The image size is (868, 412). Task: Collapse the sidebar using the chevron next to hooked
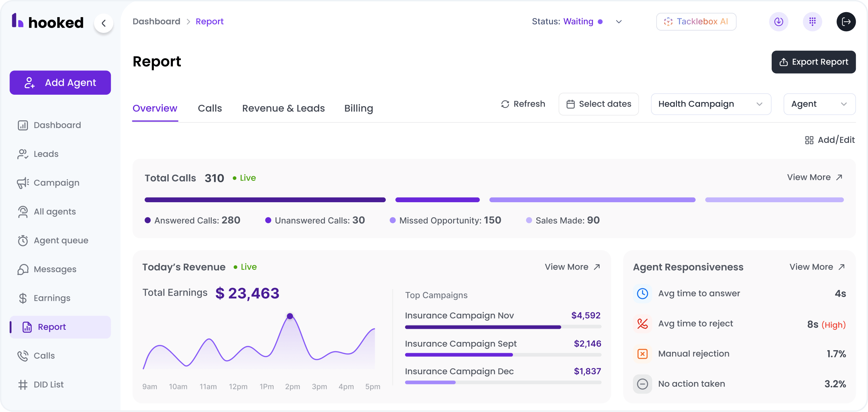pyautogui.click(x=104, y=23)
